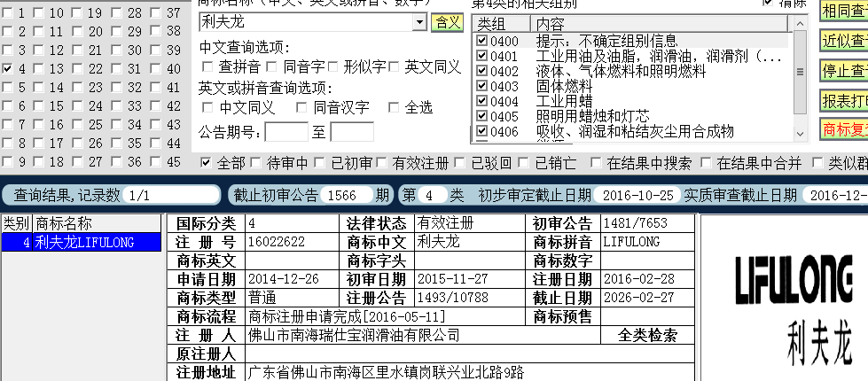
Task: Open trademark name dropdown arrow
Action: pos(419,23)
